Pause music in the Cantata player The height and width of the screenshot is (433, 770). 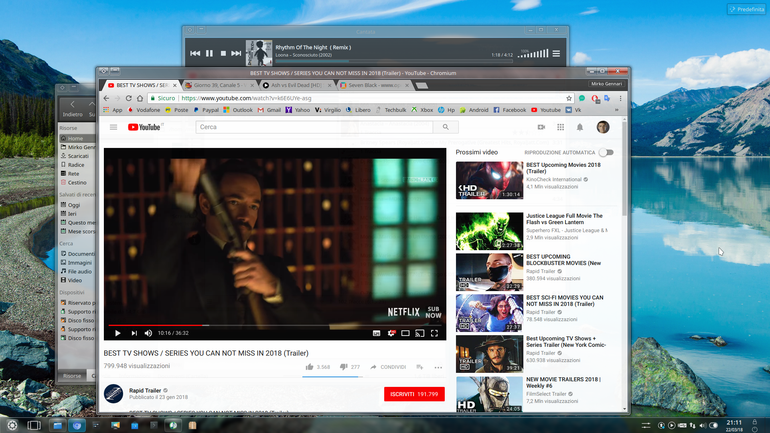click(x=209, y=54)
